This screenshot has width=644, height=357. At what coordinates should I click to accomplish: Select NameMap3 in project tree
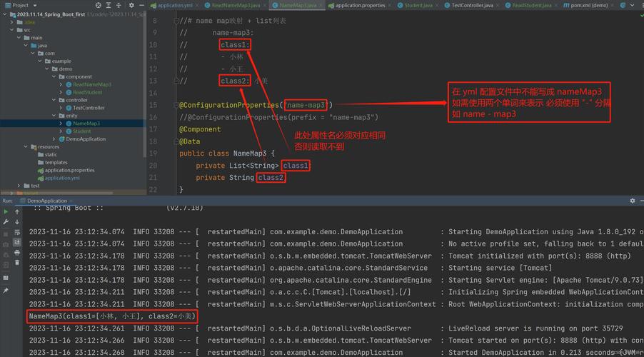(x=86, y=124)
